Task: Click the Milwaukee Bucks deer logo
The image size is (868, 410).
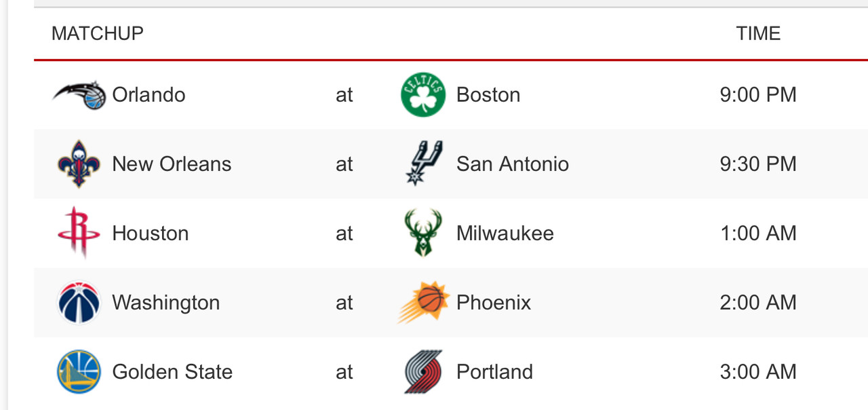Action: click(423, 233)
